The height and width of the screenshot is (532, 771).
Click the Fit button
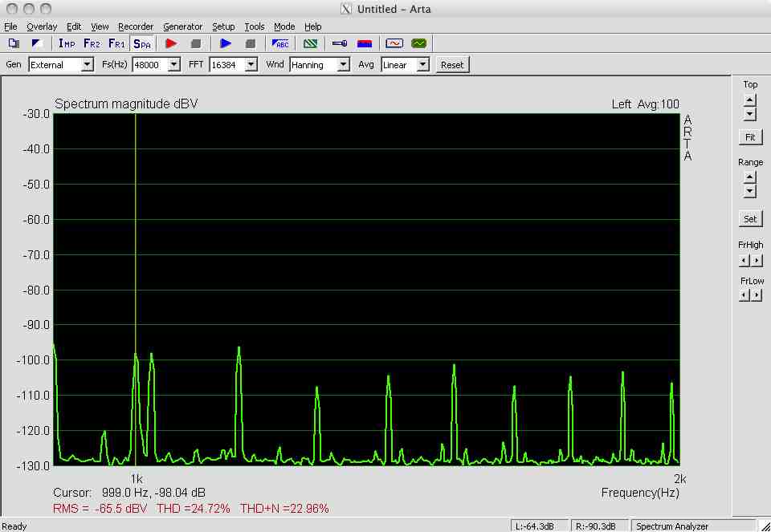[750, 137]
